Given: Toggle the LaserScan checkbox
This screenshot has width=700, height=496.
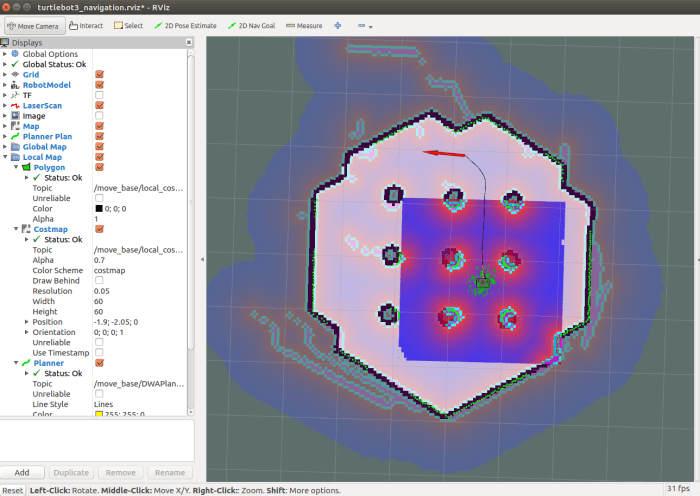Looking at the screenshot, I should 100,105.
